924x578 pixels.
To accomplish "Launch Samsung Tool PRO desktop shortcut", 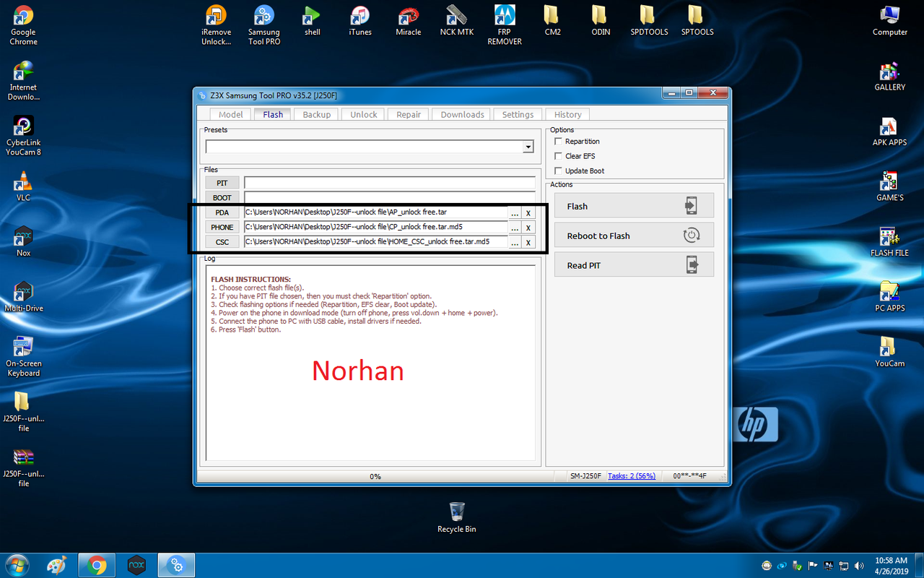I will tap(263, 25).
